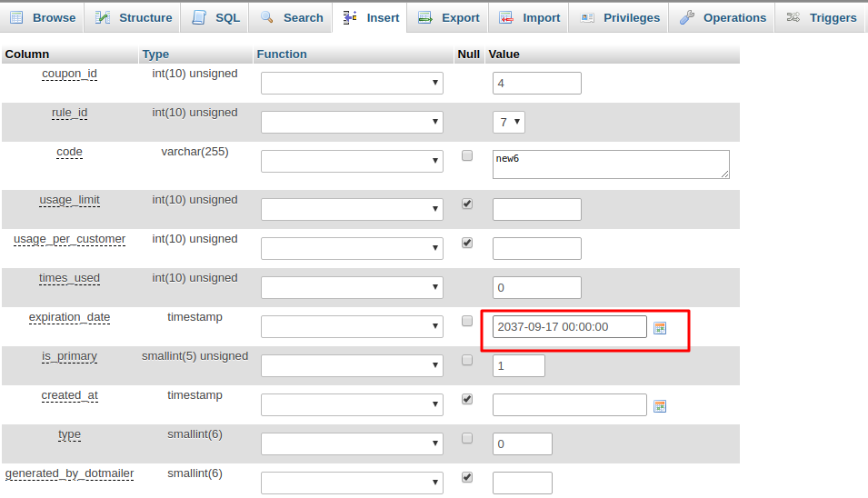The height and width of the screenshot is (498, 868).
Task: Open calendar picker for created_at
Action: [660, 406]
